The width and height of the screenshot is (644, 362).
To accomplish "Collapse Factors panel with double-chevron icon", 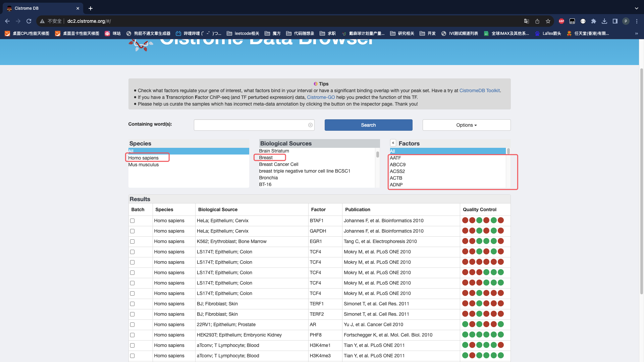I will [393, 143].
